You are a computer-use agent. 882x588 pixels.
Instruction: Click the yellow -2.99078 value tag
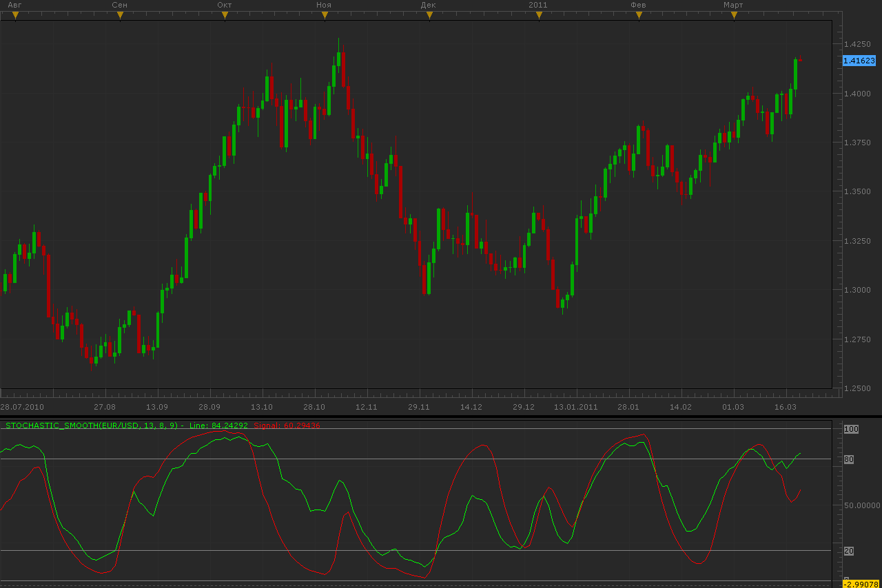pos(861,584)
